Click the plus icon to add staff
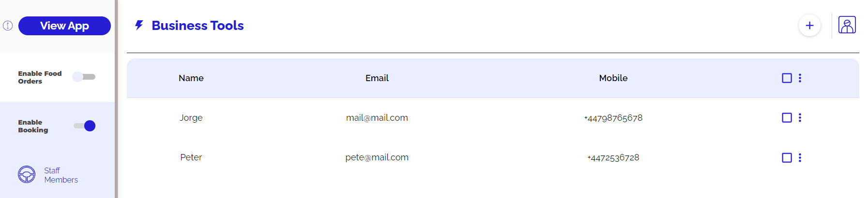The height and width of the screenshot is (198, 868). pyautogui.click(x=809, y=26)
